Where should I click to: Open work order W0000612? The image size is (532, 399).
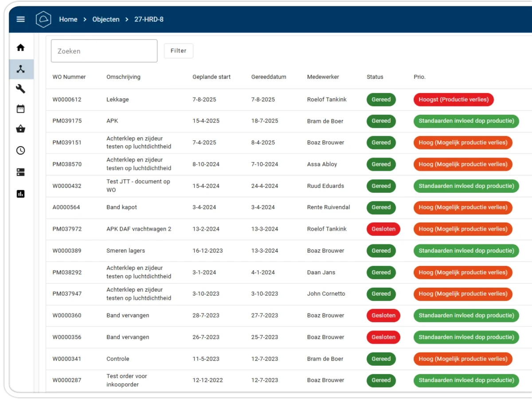[67, 99]
